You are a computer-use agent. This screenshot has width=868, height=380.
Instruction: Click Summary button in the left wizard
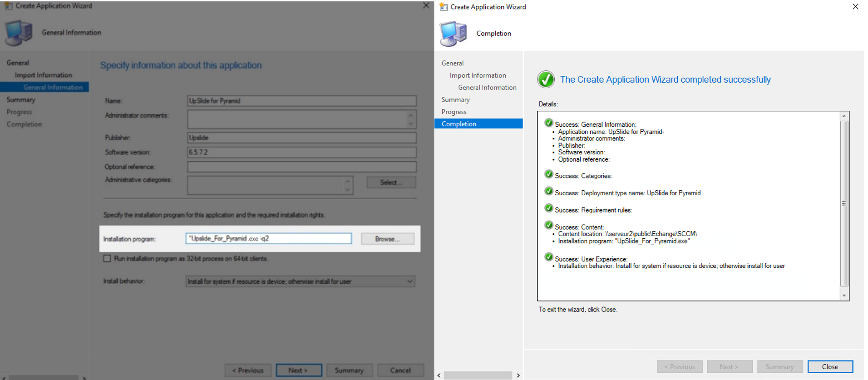click(349, 370)
